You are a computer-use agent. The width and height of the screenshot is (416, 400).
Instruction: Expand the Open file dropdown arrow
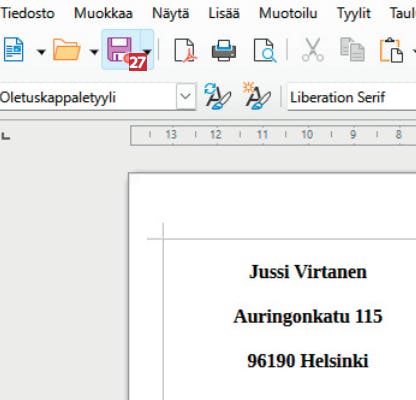pyautogui.click(x=94, y=52)
